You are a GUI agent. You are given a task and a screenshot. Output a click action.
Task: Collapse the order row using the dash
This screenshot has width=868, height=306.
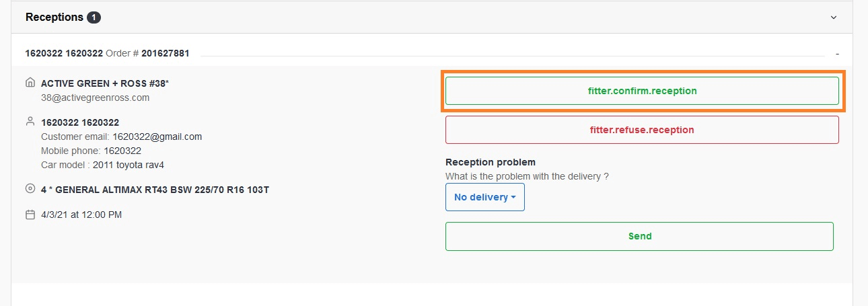[x=837, y=53]
